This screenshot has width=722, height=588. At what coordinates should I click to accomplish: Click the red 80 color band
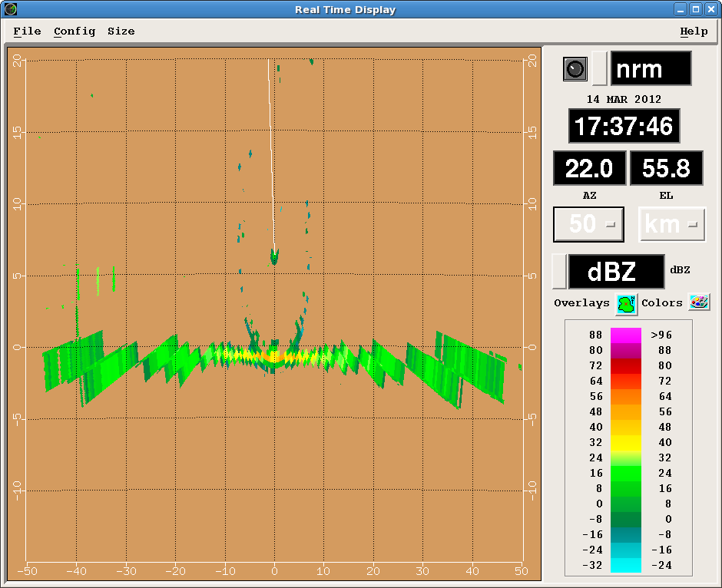click(626, 366)
